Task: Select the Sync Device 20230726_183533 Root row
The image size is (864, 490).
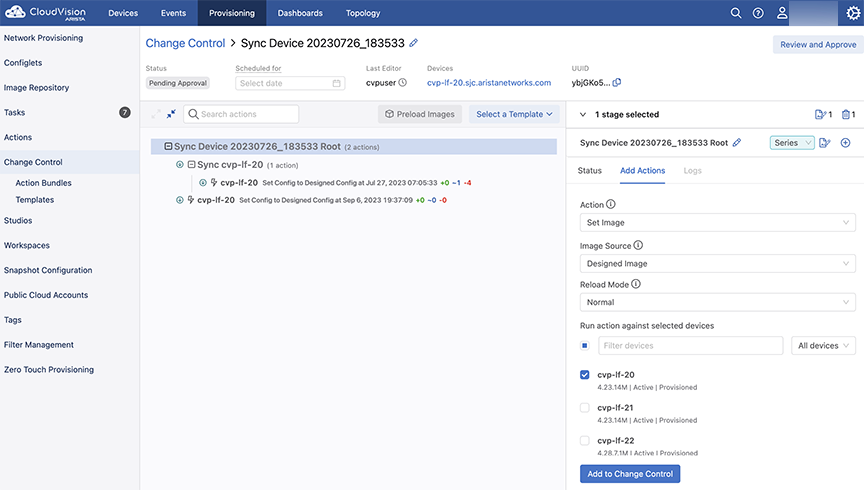Action: pos(354,147)
